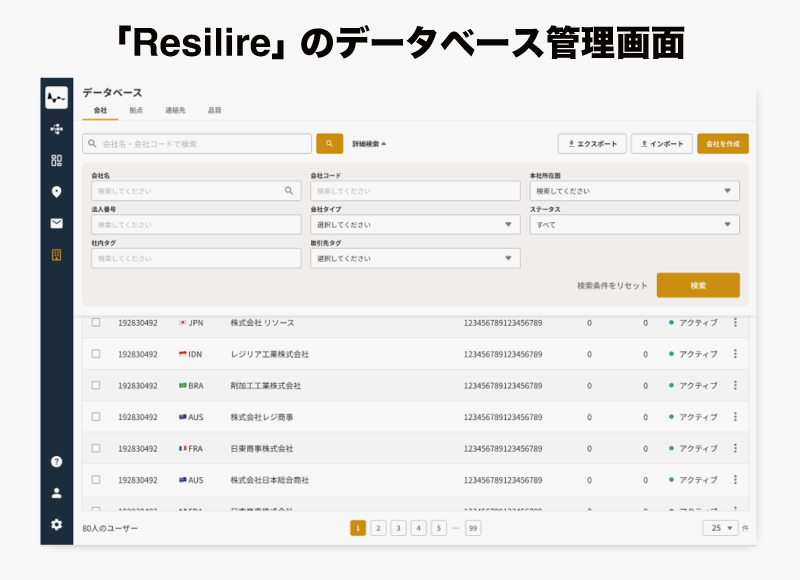The width and height of the screenshot is (800, 580).
Task: Click the 会社を作成 button
Action: click(722, 144)
